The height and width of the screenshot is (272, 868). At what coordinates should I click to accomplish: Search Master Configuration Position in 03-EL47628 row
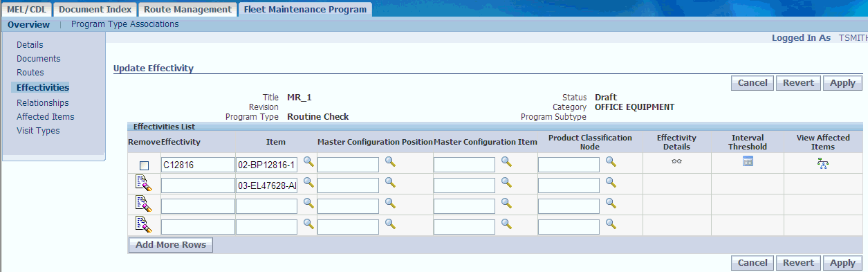pyautogui.click(x=390, y=183)
